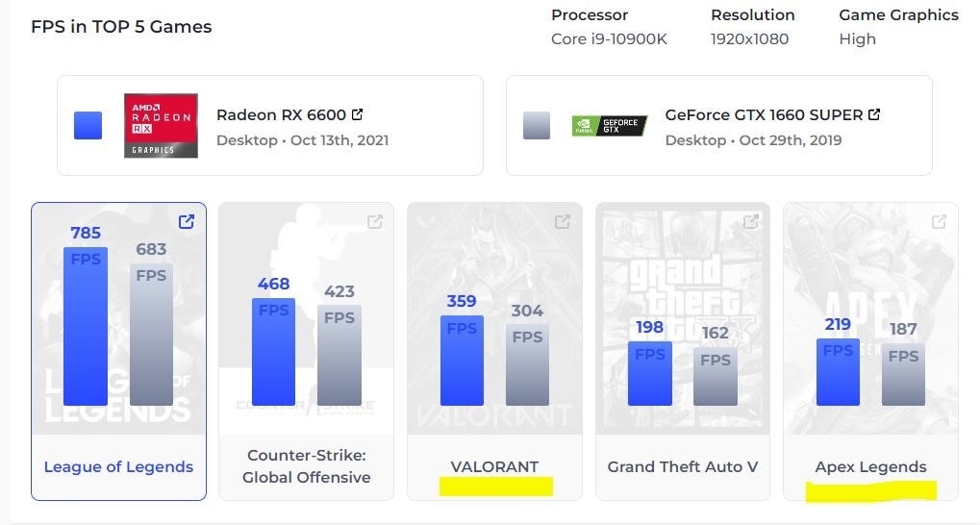The image size is (980, 525).
Task: Open external link icon on Grand Theft Auto V card
Action: tap(750, 221)
